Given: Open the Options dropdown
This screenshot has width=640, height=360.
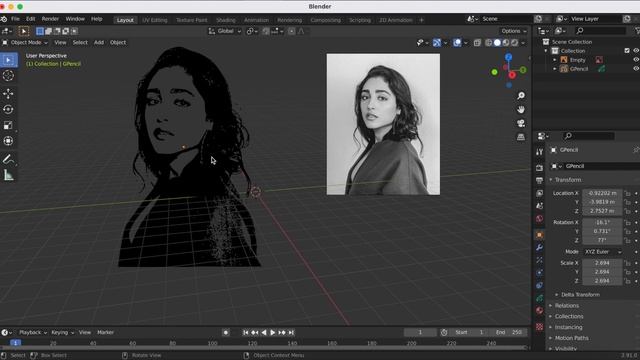Looking at the screenshot, I should click(x=514, y=31).
